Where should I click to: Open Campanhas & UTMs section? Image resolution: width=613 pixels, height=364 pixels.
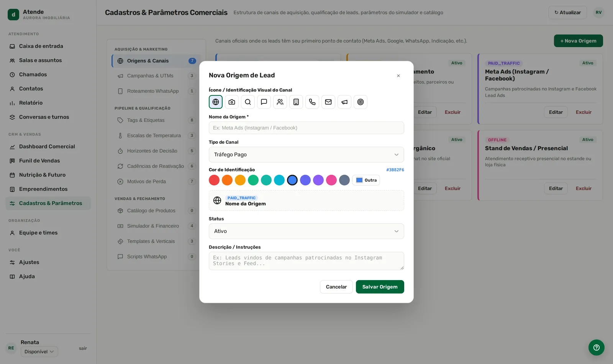pos(156,76)
